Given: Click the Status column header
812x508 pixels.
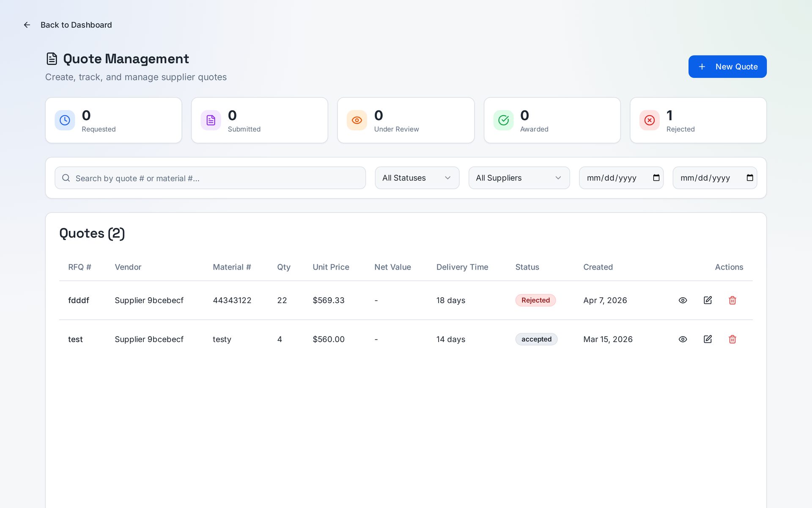Looking at the screenshot, I should (x=527, y=267).
